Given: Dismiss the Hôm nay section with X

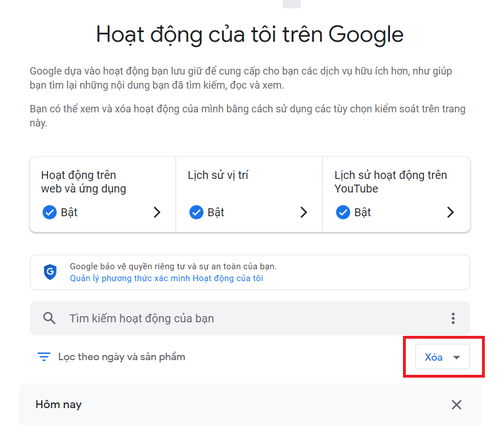Looking at the screenshot, I should [x=457, y=405].
